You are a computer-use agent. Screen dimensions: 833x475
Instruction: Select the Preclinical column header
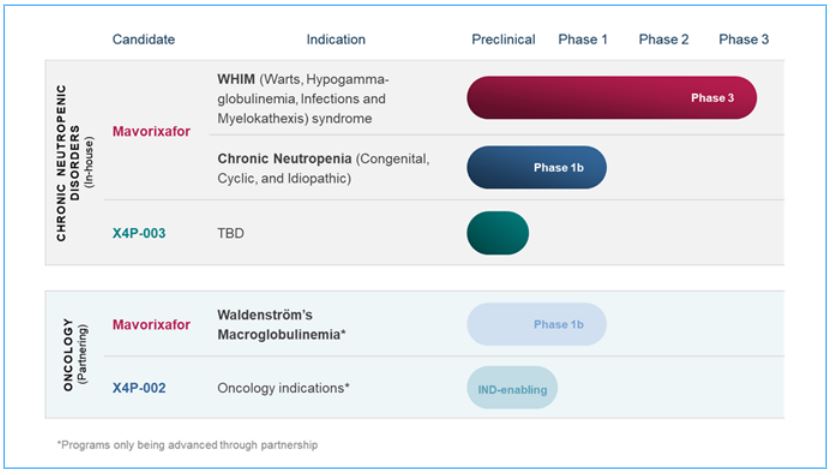(503, 40)
